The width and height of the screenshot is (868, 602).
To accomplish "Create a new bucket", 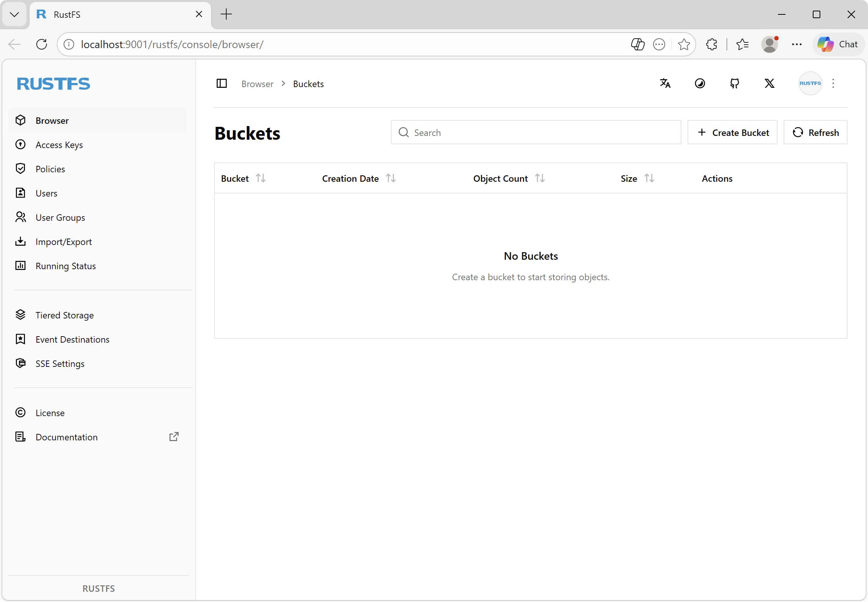I will (x=732, y=132).
